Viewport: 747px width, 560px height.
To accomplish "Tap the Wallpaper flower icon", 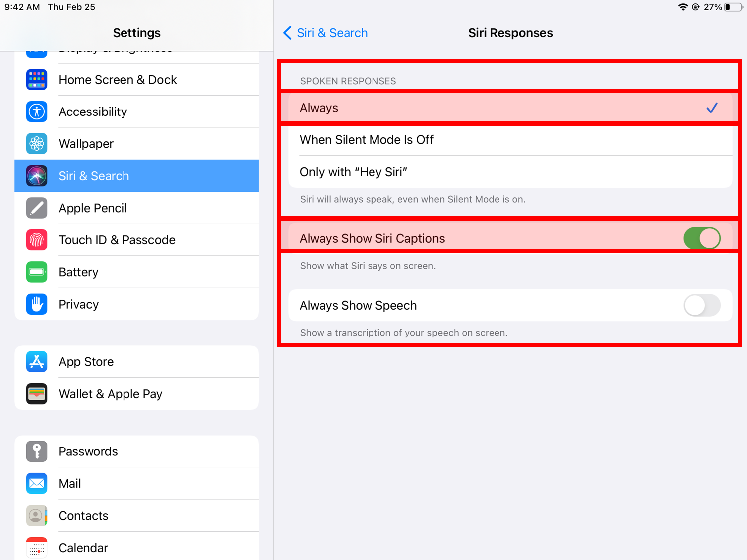I will pos(37,144).
